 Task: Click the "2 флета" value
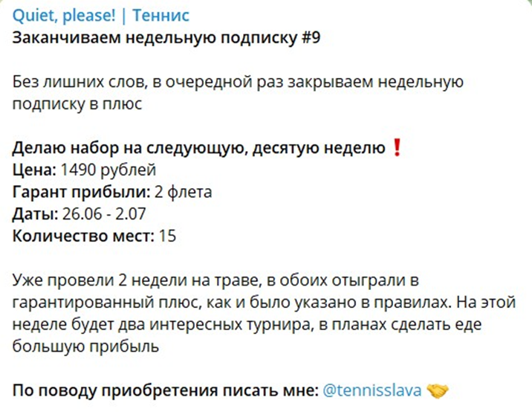point(184,193)
